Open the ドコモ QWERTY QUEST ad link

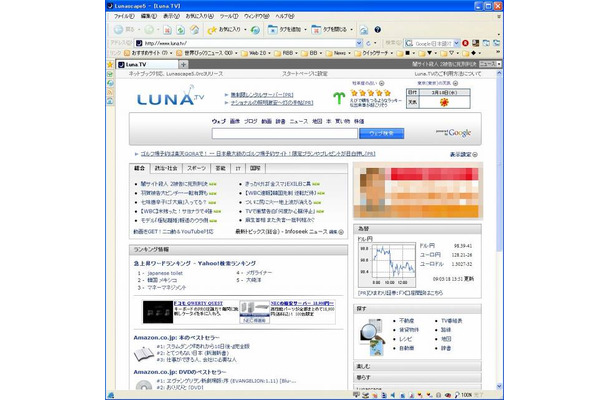[x=198, y=303]
